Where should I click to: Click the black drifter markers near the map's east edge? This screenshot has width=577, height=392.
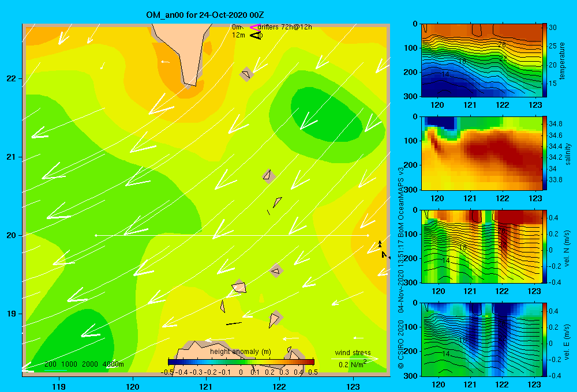(x=384, y=250)
